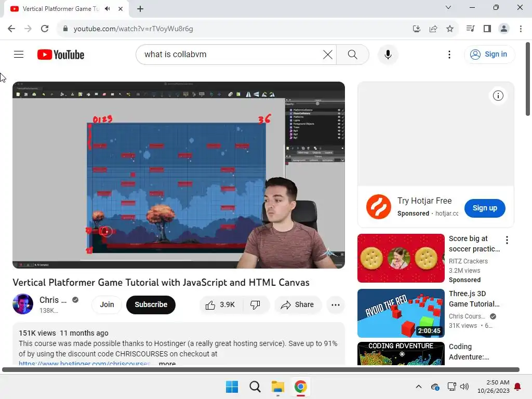Open File Explorer from the taskbar
The image size is (532, 399).
point(277,387)
